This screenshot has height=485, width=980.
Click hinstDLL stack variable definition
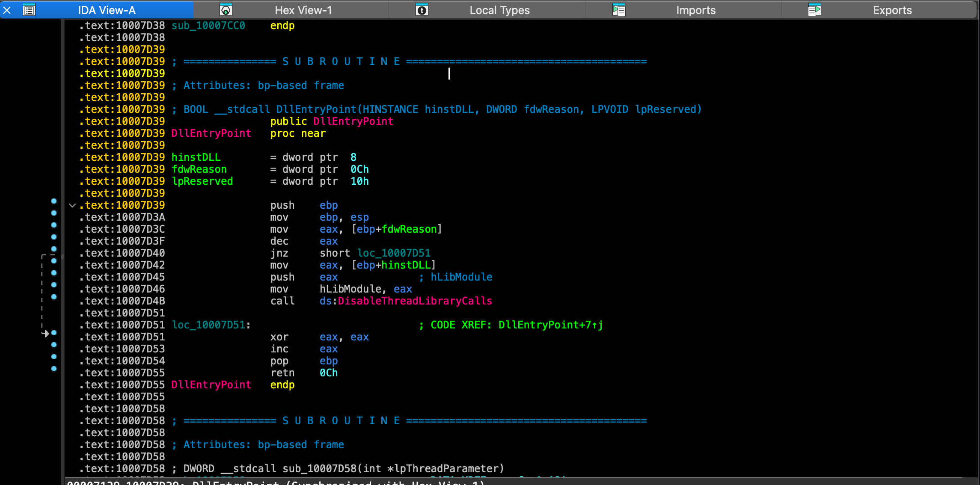click(196, 157)
